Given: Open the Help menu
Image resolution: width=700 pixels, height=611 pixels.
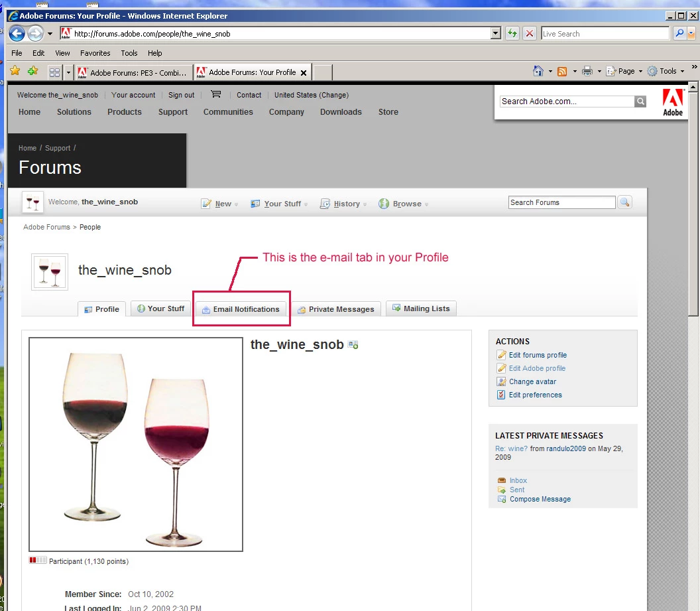Looking at the screenshot, I should tap(155, 53).
